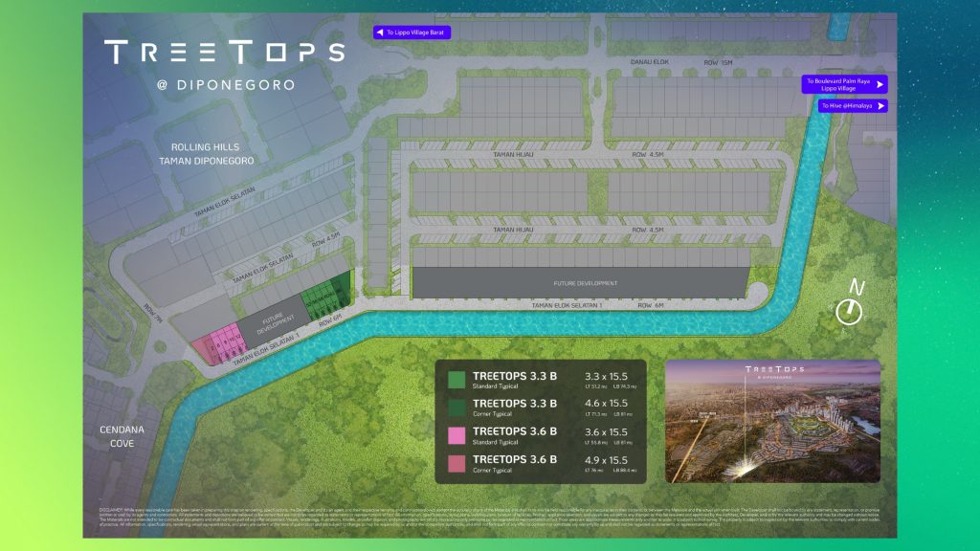The image size is (980, 551).
Task: Click the '4.6 x 15.5' dimension value
Action: [x=606, y=404]
